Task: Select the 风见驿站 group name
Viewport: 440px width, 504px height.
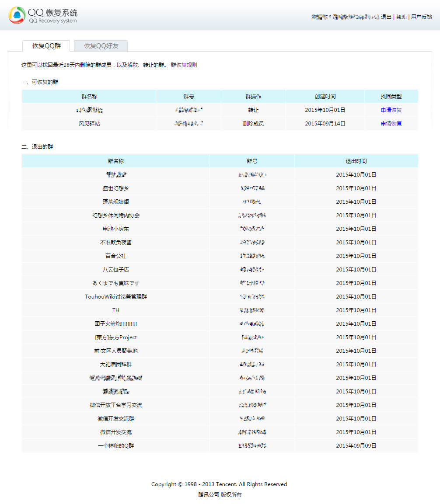Action: (x=89, y=123)
